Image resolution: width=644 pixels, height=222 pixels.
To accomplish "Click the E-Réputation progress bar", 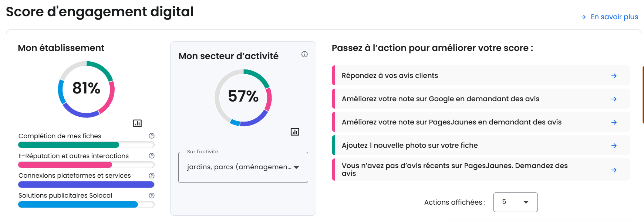I will click(x=86, y=165).
